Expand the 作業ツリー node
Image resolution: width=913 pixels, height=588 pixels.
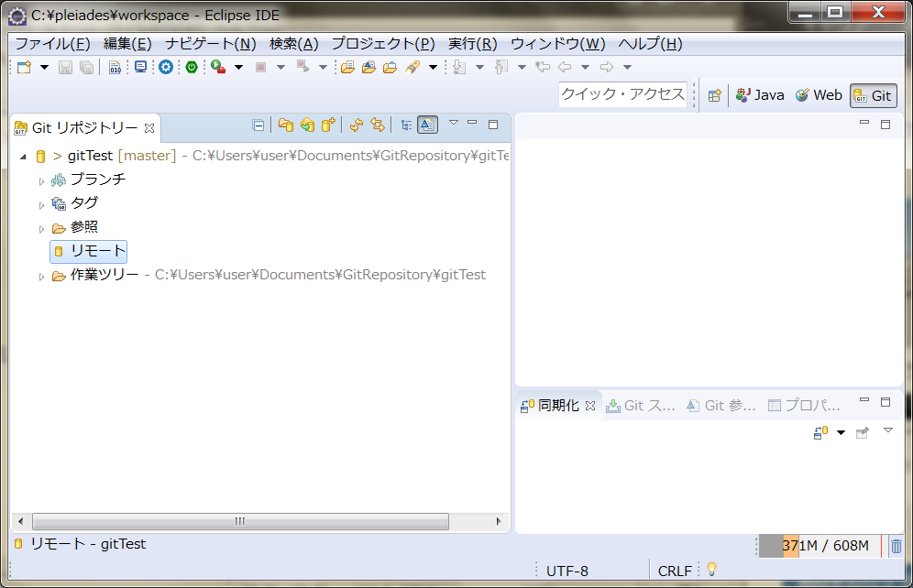tap(41, 277)
